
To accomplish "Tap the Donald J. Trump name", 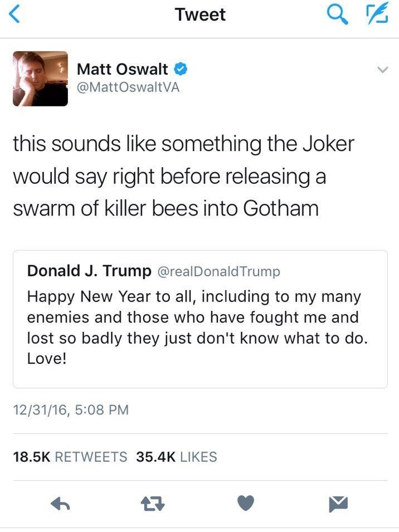I will pos(89,271).
